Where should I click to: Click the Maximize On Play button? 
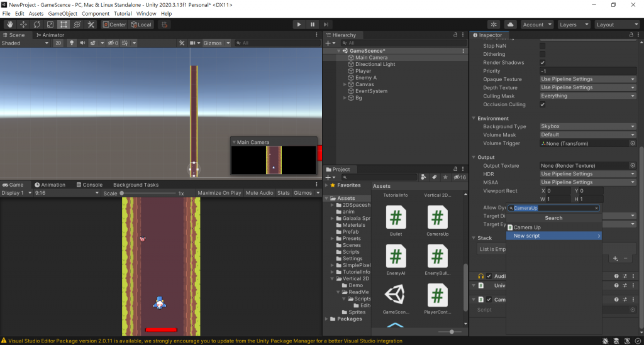219,193
